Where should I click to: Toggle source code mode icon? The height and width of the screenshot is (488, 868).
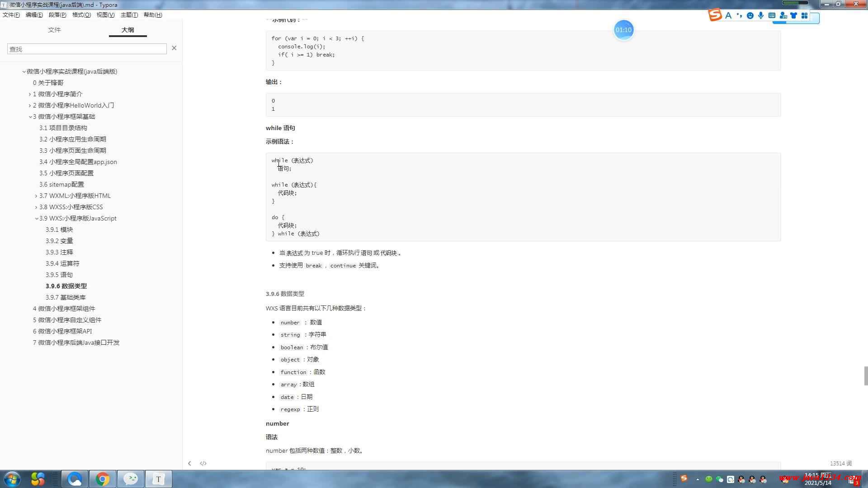(x=203, y=463)
